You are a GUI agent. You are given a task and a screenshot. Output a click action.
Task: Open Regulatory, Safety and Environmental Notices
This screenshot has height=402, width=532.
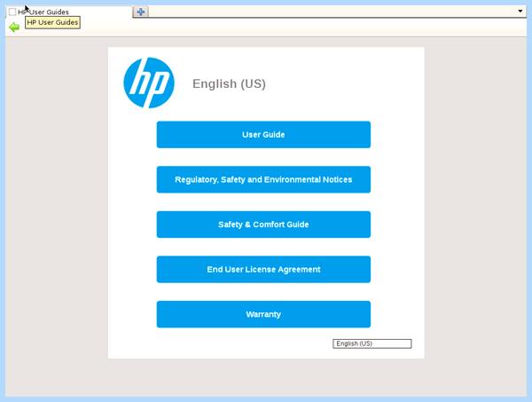pyautogui.click(x=263, y=179)
